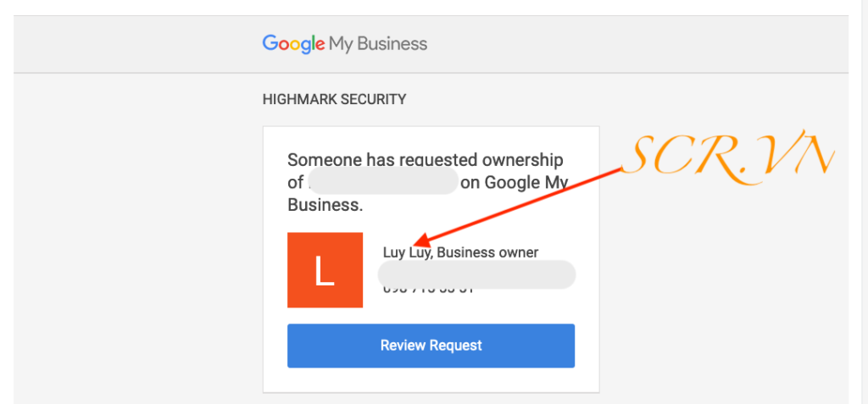Viewport: 868px width, 404px height.
Task: Click the Luy Luy, Business owner name
Action: click(x=460, y=252)
